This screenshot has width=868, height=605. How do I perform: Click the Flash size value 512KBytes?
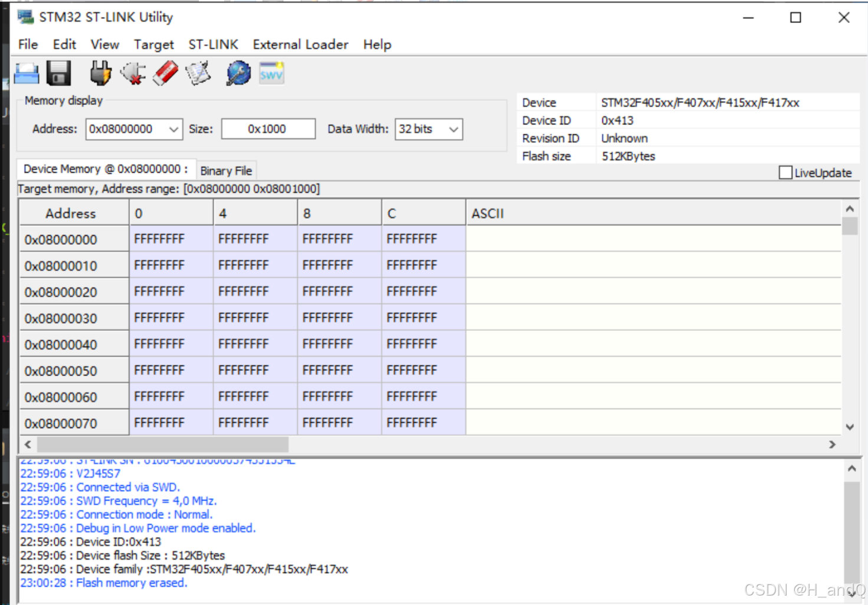628,156
